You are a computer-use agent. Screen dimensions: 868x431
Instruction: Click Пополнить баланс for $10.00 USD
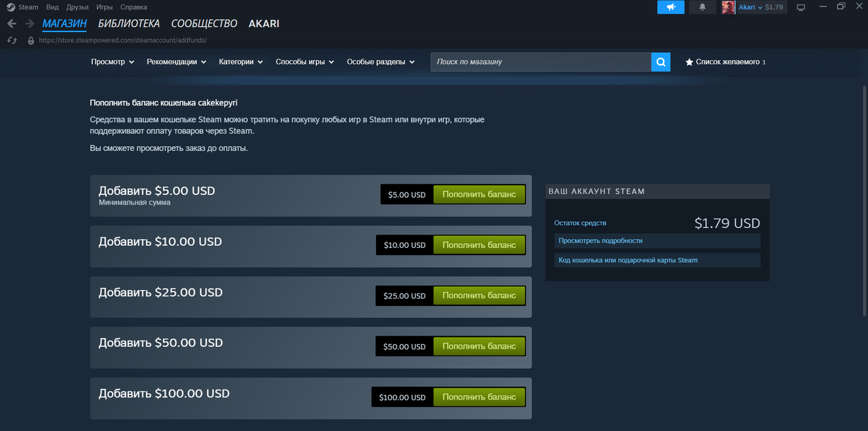[x=479, y=245]
